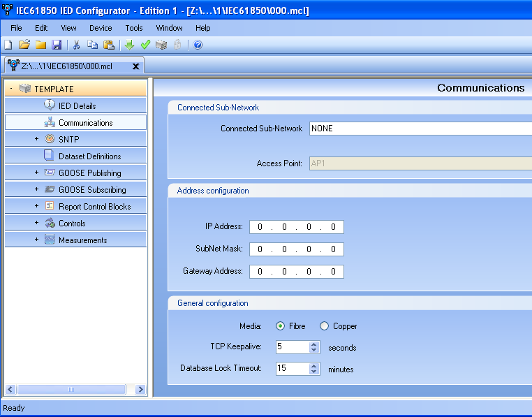Click the yellow closed-folder toolbar icon
Image resolution: width=532 pixels, height=417 pixels.
40,45
